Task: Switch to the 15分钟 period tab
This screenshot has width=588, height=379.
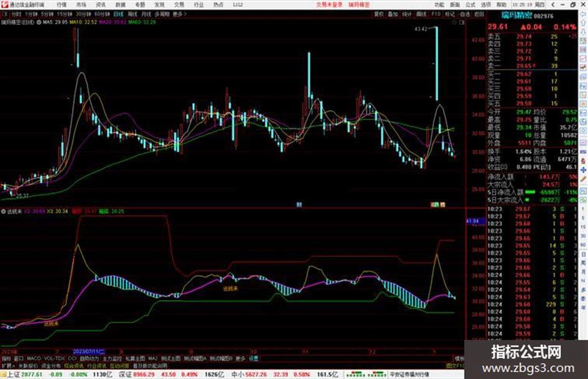Action: (x=65, y=14)
